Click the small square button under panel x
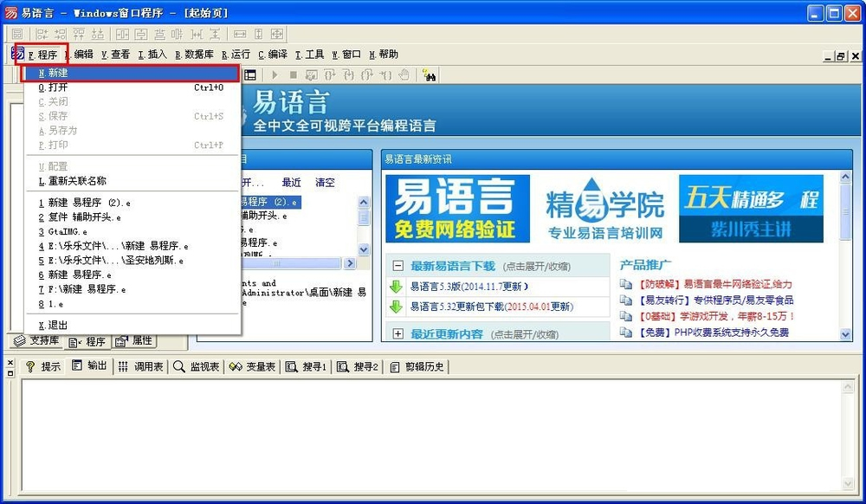The width and height of the screenshot is (866, 504). [x=10, y=373]
